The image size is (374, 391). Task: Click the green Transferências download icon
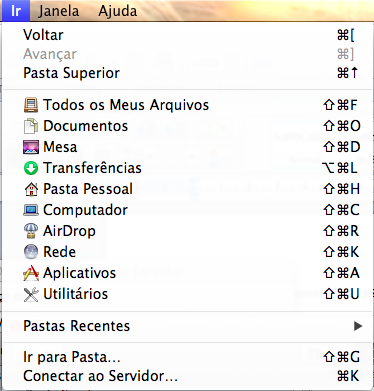[x=31, y=168]
